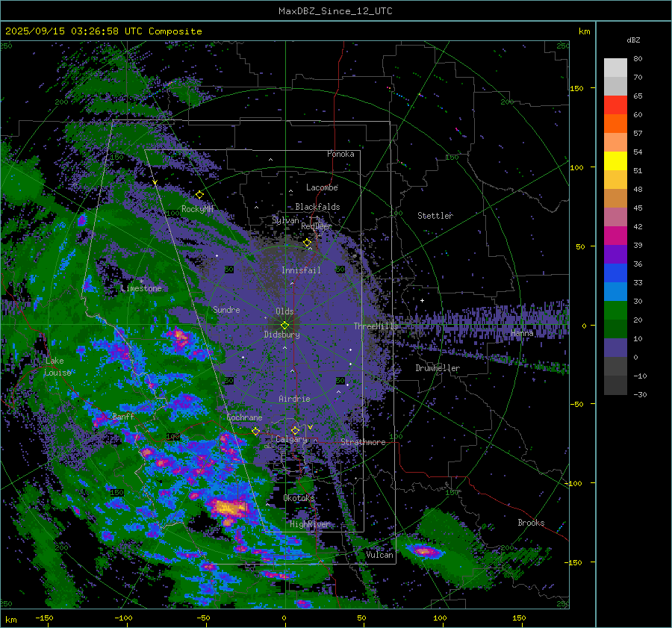Click the Sundre city label
This screenshot has height=628, width=672.
point(226,309)
